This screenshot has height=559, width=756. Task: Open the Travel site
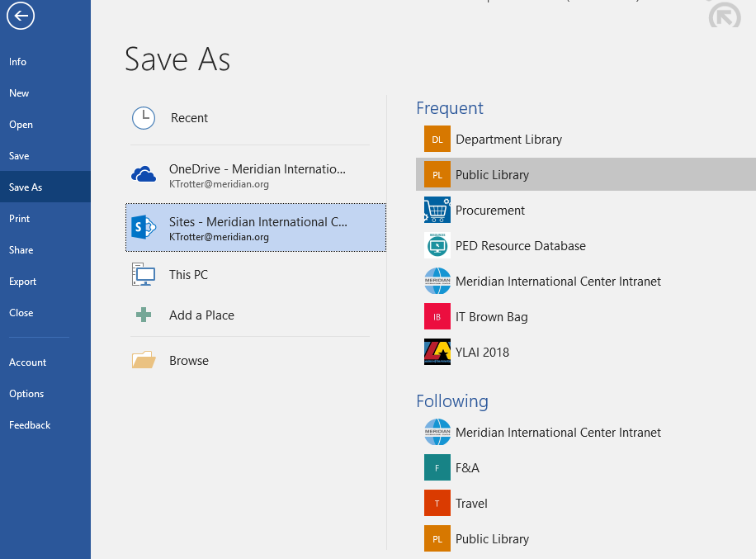(x=471, y=504)
